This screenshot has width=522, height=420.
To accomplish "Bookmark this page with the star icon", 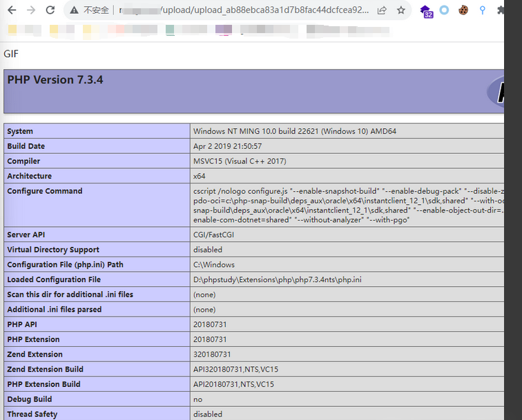I will pos(400,10).
